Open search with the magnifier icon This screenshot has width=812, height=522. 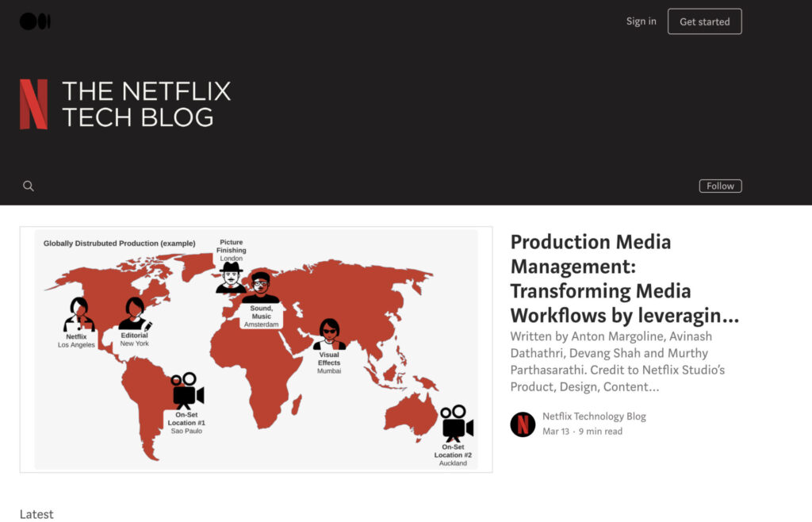pyautogui.click(x=29, y=186)
